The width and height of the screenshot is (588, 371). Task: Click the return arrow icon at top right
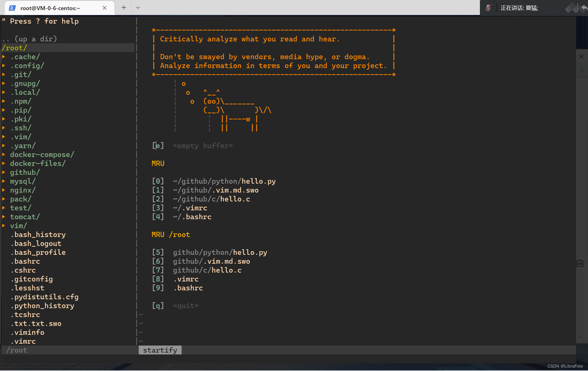point(584,8)
